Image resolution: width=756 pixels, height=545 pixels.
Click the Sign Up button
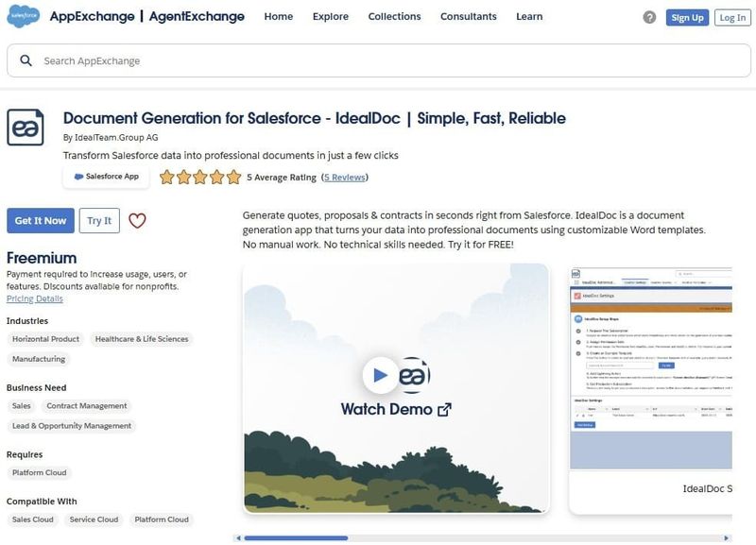(x=687, y=17)
